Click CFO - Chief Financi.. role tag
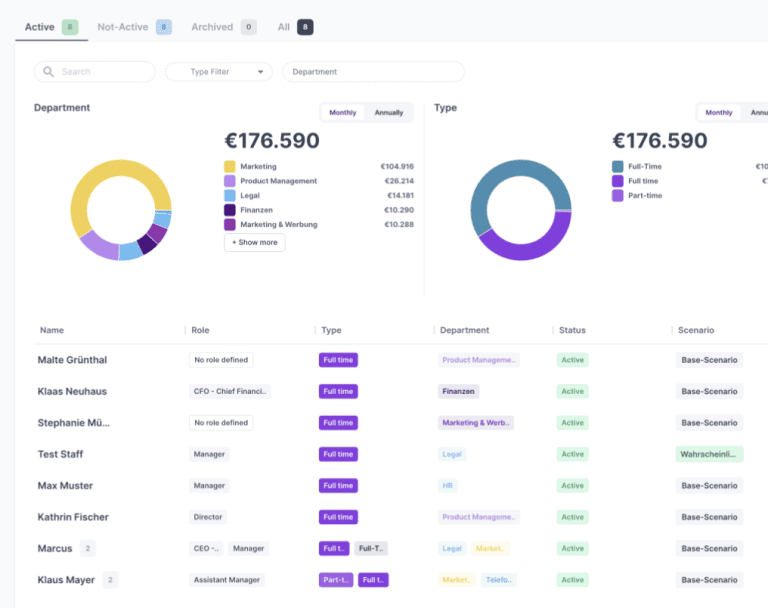 tap(230, 391)
